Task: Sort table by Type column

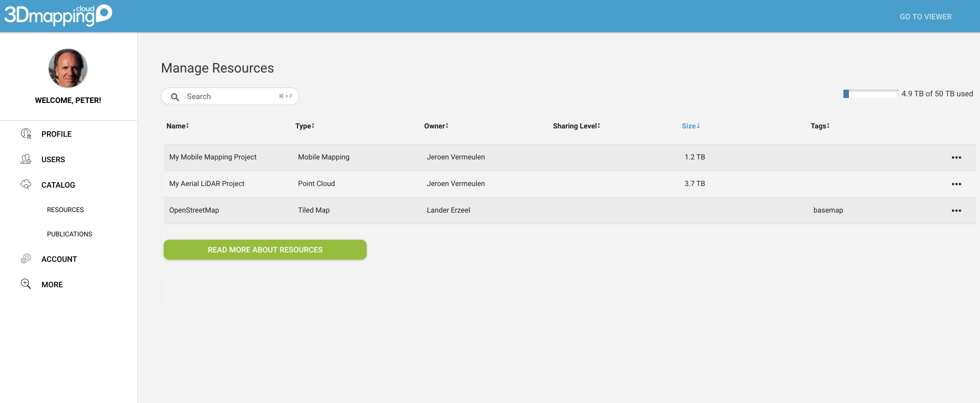Action: (305, 126)
